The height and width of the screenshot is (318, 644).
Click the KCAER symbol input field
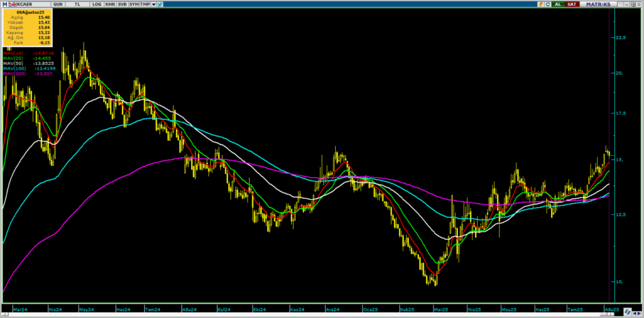click(x=26, y=4)
